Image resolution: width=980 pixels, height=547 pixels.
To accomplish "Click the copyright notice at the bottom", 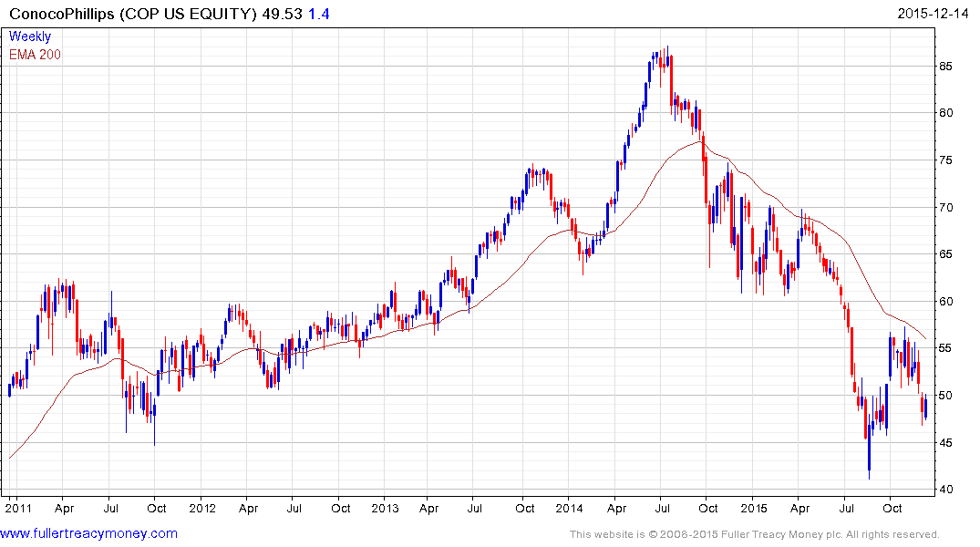I will coord(755,534).
